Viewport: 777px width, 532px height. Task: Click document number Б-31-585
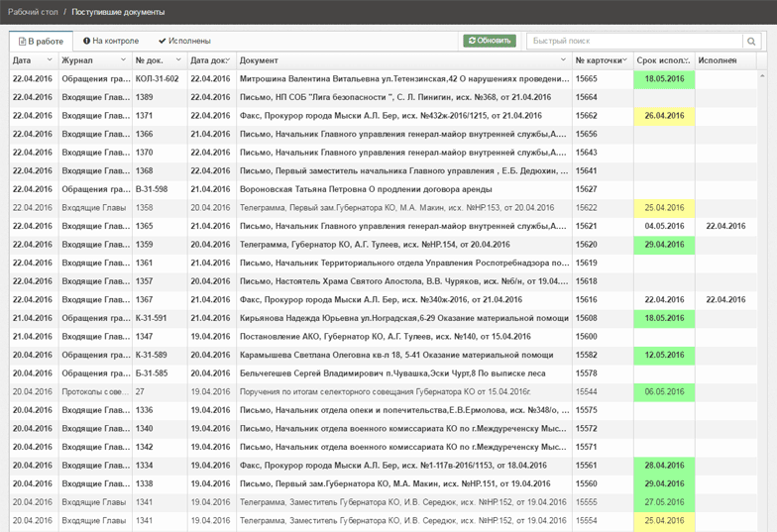coord(152,373)
